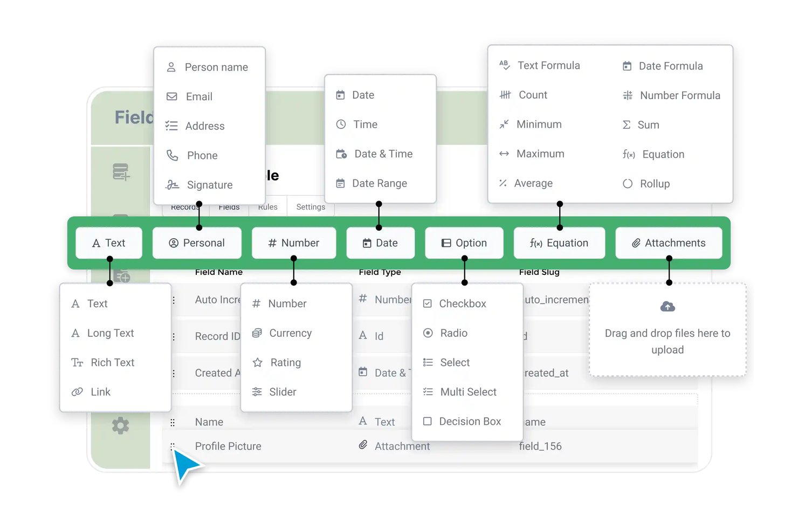Click the percent icon beside Average
The image size is (798, 532).
click(503, 183)
